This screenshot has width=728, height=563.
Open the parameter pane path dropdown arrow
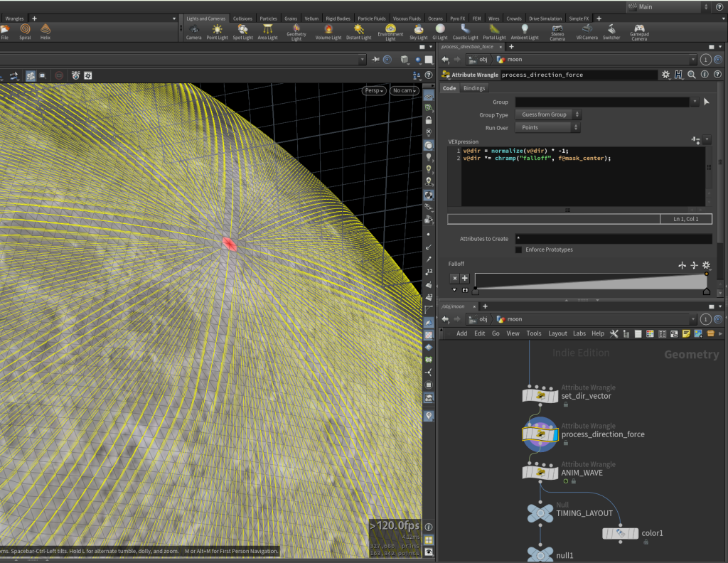click(693, 60)
